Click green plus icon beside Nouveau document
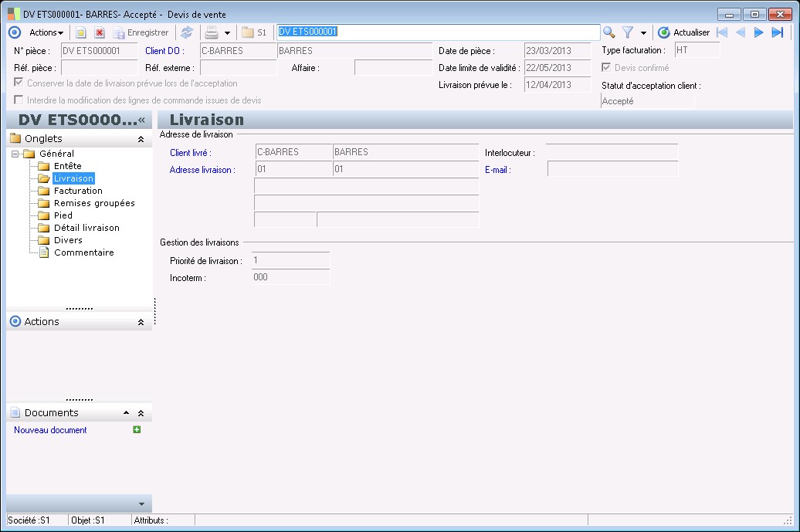 [x=137, y=430]
